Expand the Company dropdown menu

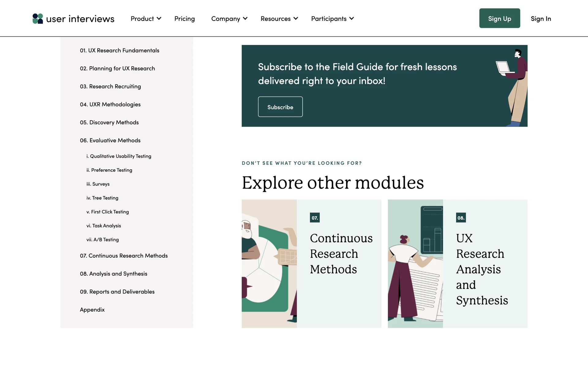pyautogui.click(x=229, y=19)
